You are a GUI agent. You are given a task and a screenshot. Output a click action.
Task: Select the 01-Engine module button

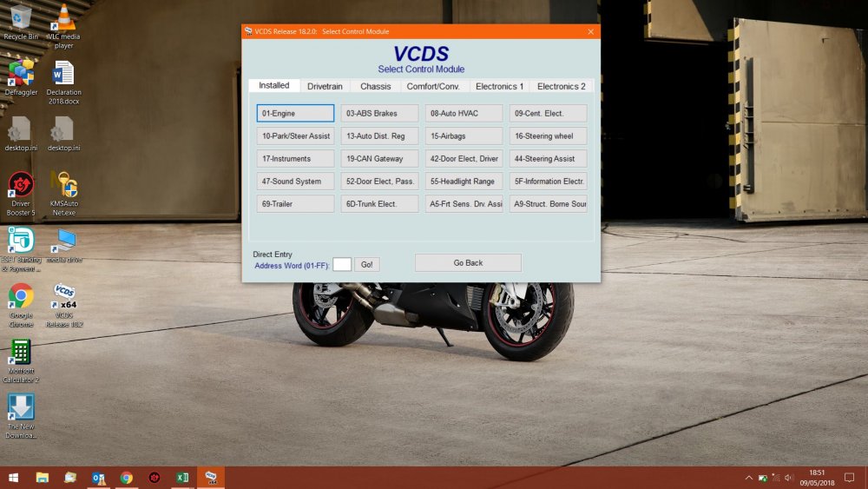[295, 113]
